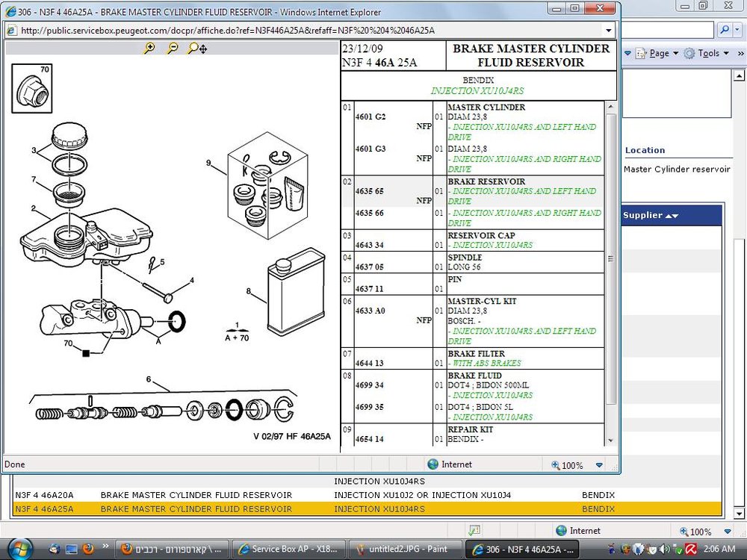Click the background pane scroll up arrow
This screenshot has height=560, width=747.
[739, 75]
